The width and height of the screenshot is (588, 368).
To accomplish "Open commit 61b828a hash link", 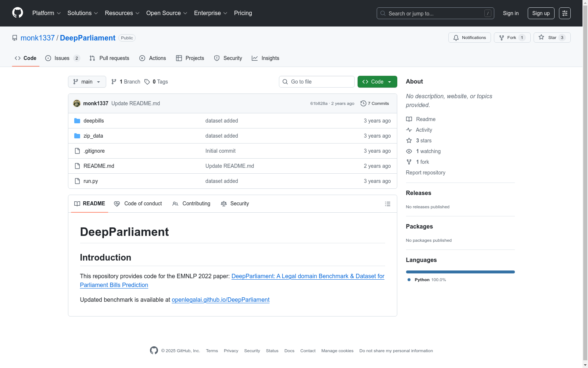I will [319, 103].
